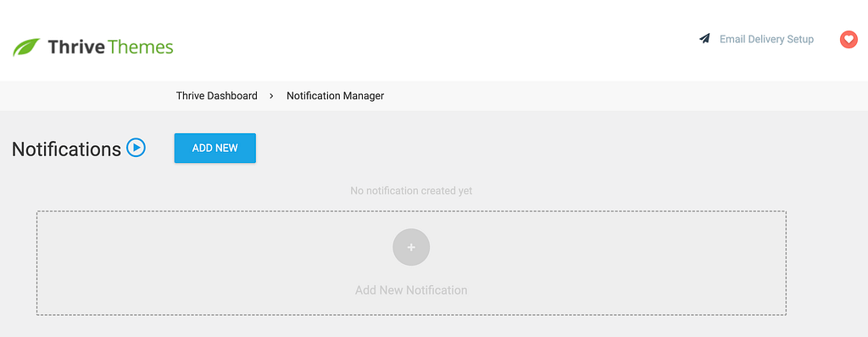This screenshot has width=868, height=337.
Task: Go back to Thrive Dashboard breadcrumb
Action: coord(216,96)
